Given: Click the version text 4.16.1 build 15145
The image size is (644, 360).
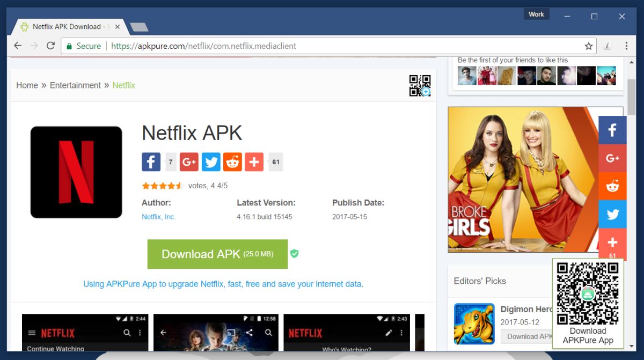Looking at the screenshot, I should [264, 217].
